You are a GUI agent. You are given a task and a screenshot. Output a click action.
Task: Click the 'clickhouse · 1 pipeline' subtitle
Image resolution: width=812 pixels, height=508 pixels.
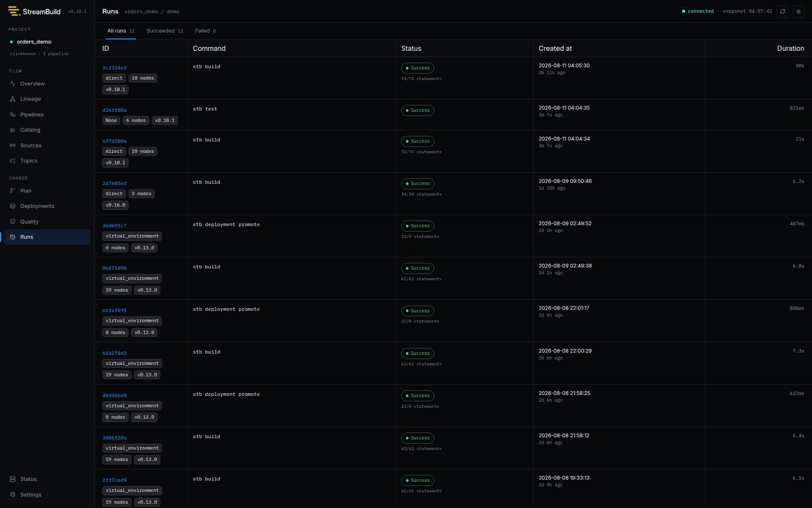39,54
